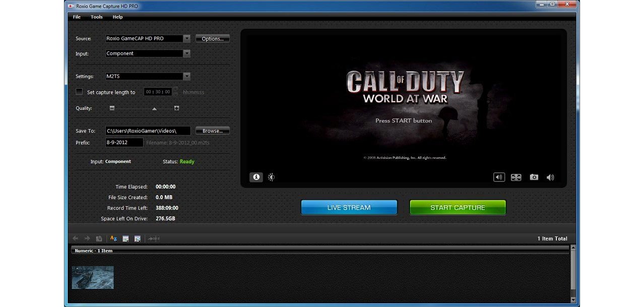
Task: Sort library items alphabetically (AZ icon)
Action: click(x=113, y=238)
